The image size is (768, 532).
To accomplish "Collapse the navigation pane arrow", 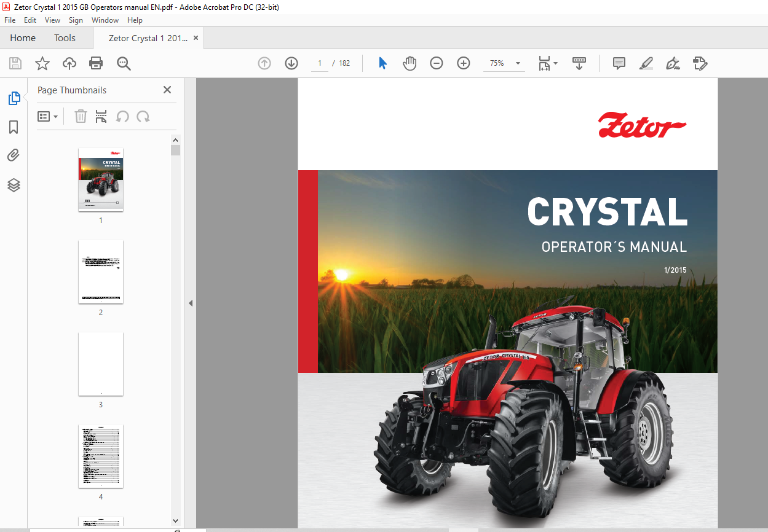I will (x=191, y=303).
